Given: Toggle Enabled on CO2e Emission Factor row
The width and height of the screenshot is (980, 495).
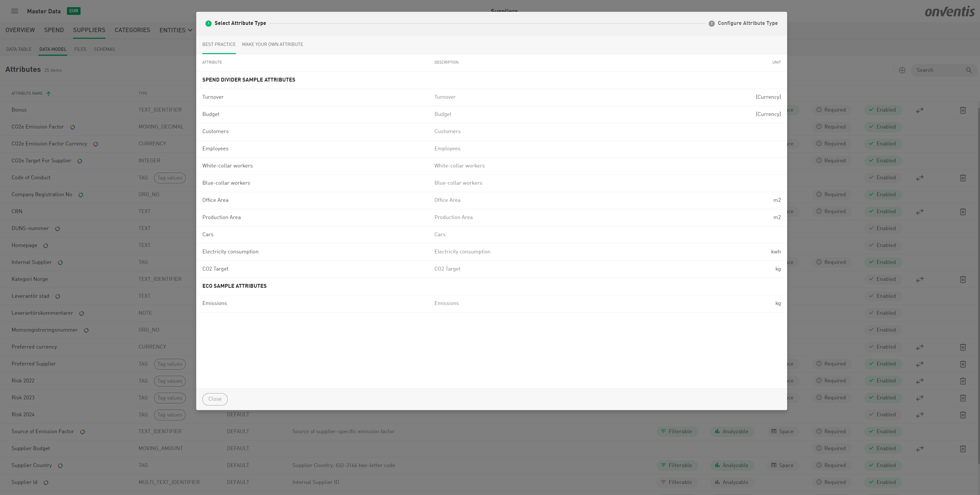Looking at the screenshot, I should [883, 127].
